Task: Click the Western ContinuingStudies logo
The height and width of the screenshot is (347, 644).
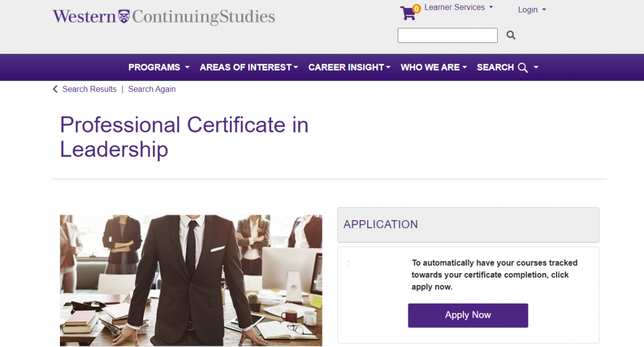Action: tap(163, 16)
